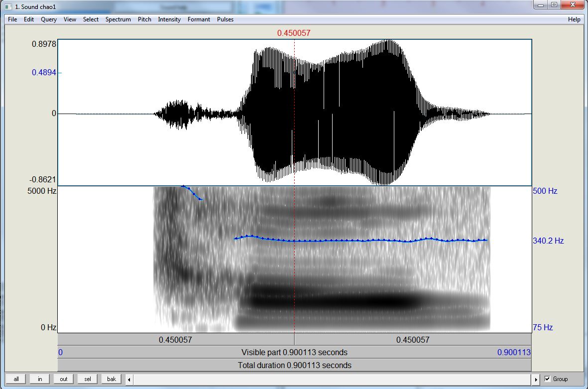This screenshot has height=389, width=588.
Task: Click the 'out' zoom button
Action: pyautogui.click(x=64, y=379)
